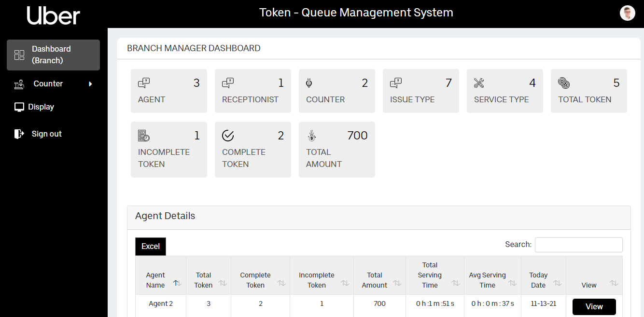Click the Total Amount money bag icon
This screenshot has width=644, height=317.
[312, 136]
